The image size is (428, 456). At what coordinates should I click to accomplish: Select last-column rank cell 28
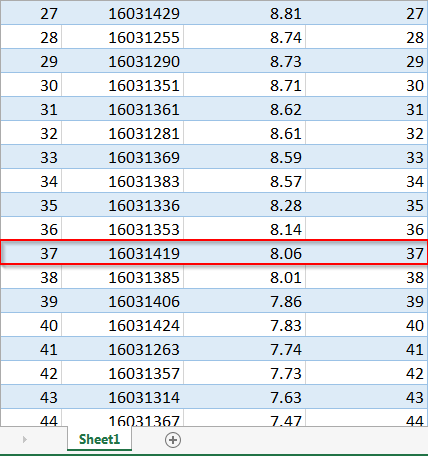(366, 38)
